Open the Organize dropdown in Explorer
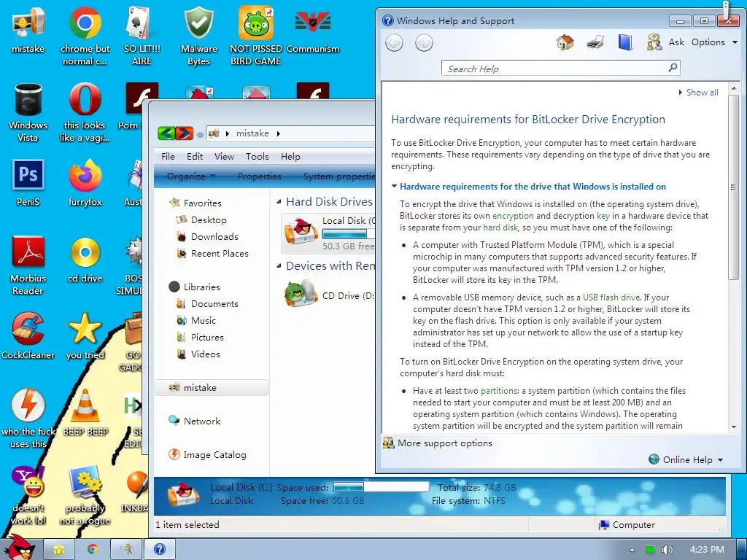 [191, 176]
